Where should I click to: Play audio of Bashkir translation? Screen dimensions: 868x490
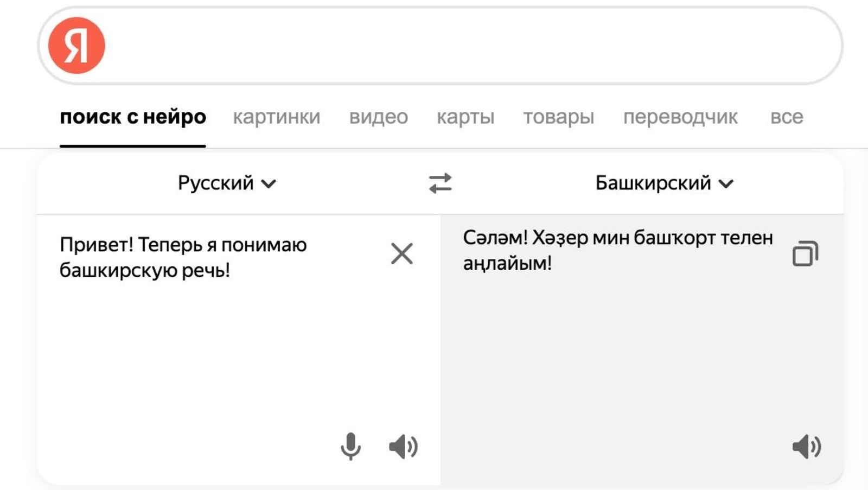pos(807,447)
